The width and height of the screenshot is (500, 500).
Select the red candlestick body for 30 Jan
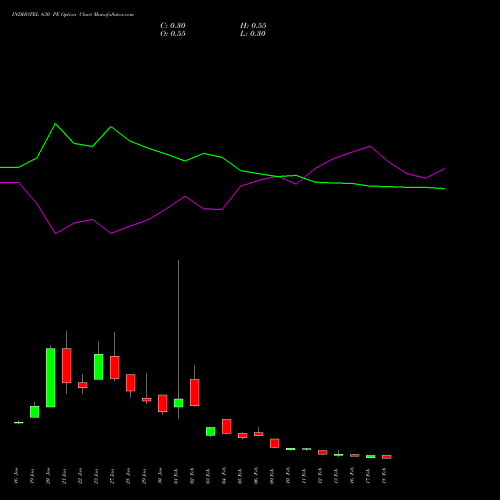click(163, 403)
